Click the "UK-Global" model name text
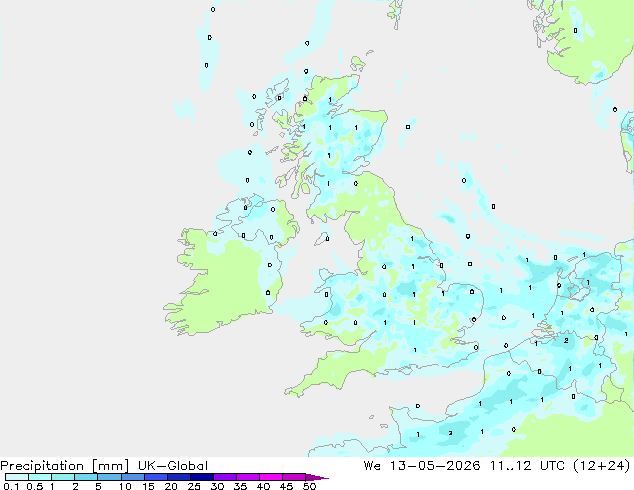 (x=173, y=466)
